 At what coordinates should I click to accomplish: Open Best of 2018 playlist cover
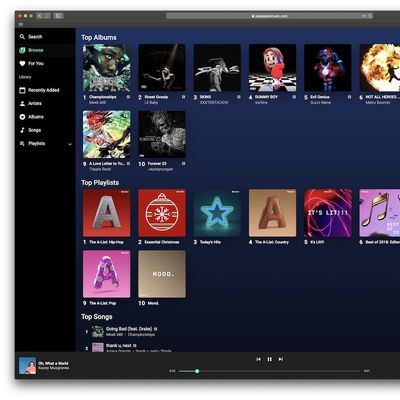[x=380, y=213]
